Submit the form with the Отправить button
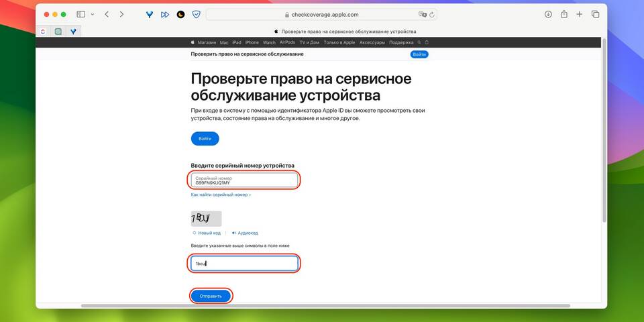 click(x=211, y=296)
